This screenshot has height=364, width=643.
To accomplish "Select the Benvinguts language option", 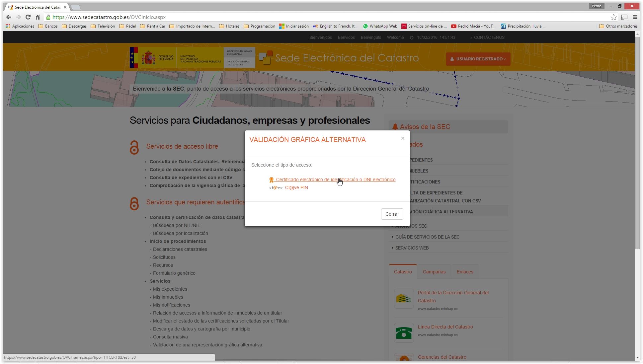I will coord(371,37).
